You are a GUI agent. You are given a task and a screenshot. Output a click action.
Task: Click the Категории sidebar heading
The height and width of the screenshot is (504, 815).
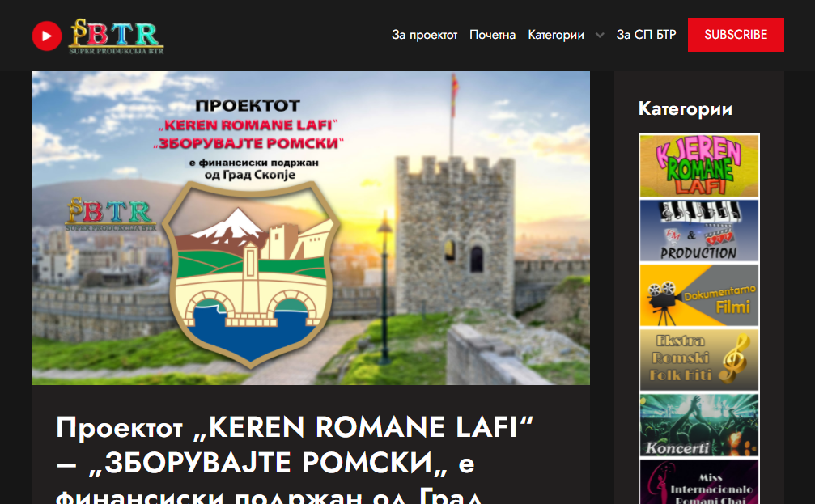[x=685, y=108]
